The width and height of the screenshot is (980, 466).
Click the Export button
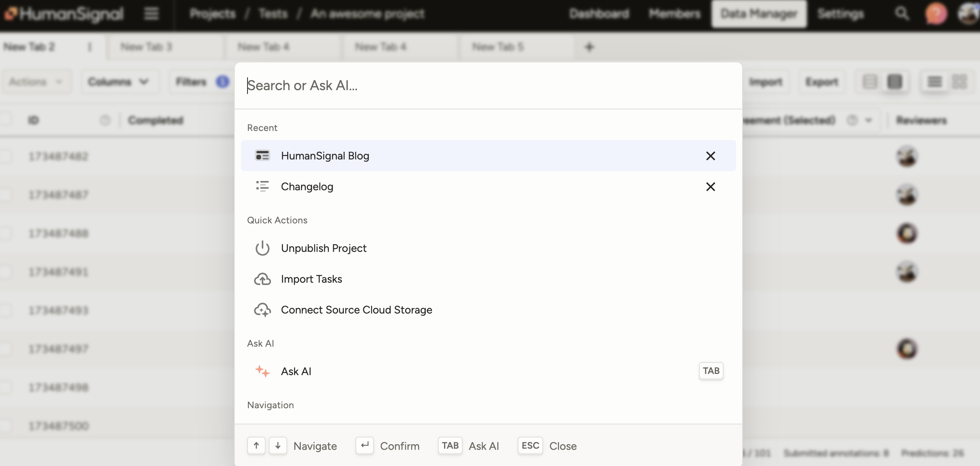(x=821, y=82)
